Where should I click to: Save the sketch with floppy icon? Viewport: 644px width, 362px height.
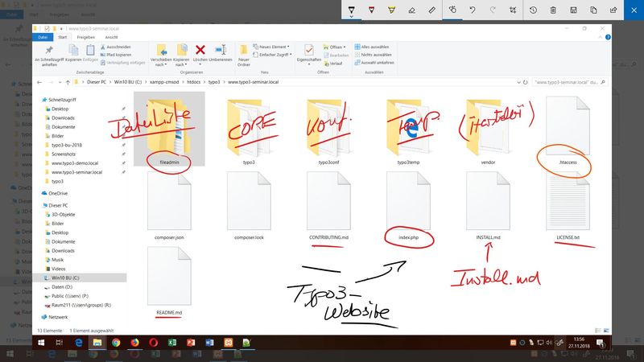coord(573,10)
